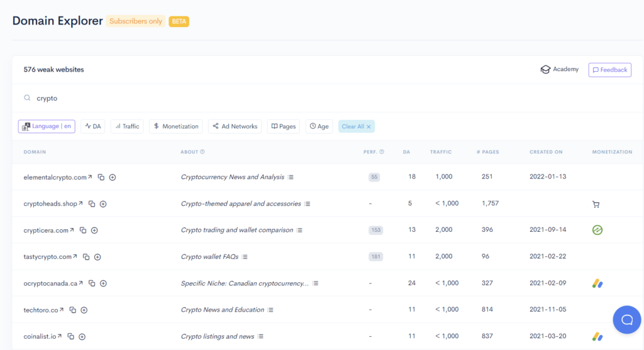Image resolution: width=644 pixels, height=350 pixels.
Task: Open details list icon for Cryptocurrency News and Analysis
Action: 291,177
